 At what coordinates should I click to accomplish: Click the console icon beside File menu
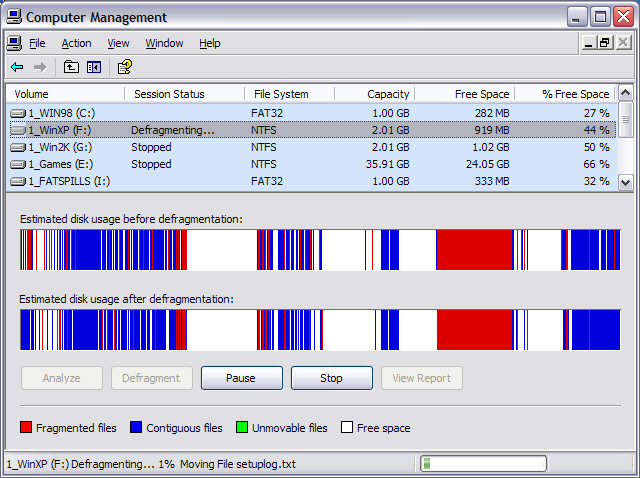[x=14, y=43]
